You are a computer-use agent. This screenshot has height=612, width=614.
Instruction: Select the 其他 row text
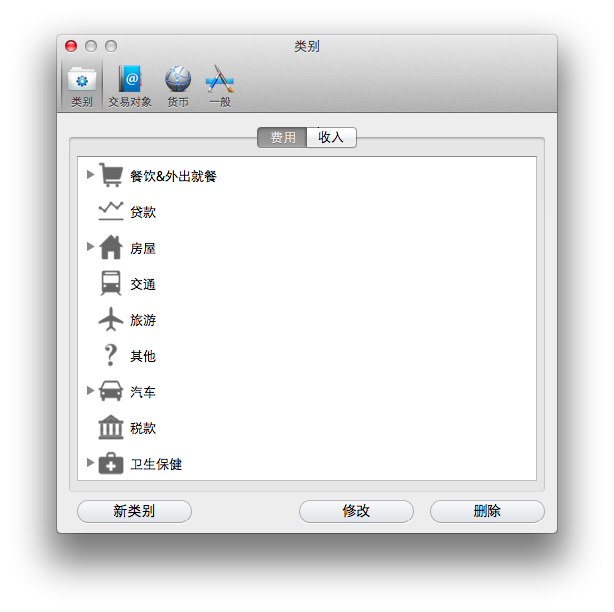pos(143,356)
